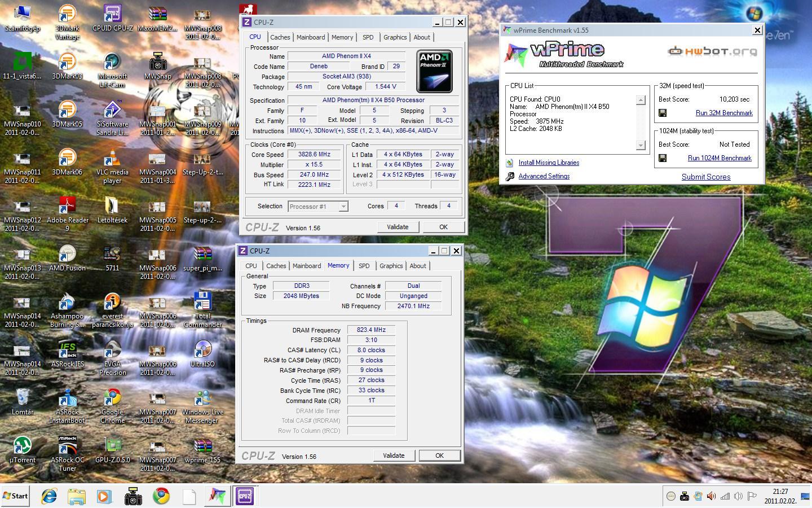Image resolution: width=812 pixels, height=508 pixels.
Task: Open Memory tab in upper CPU-Z window
Action: coord(342,37)
